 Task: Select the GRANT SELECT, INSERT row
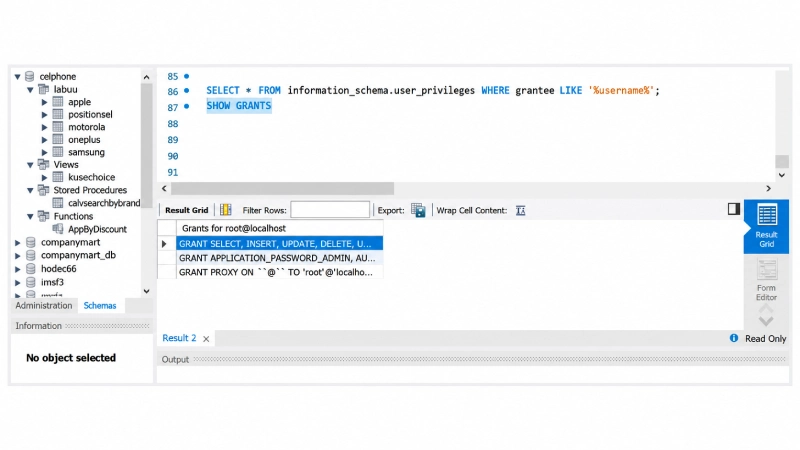[x=279, y=243]
